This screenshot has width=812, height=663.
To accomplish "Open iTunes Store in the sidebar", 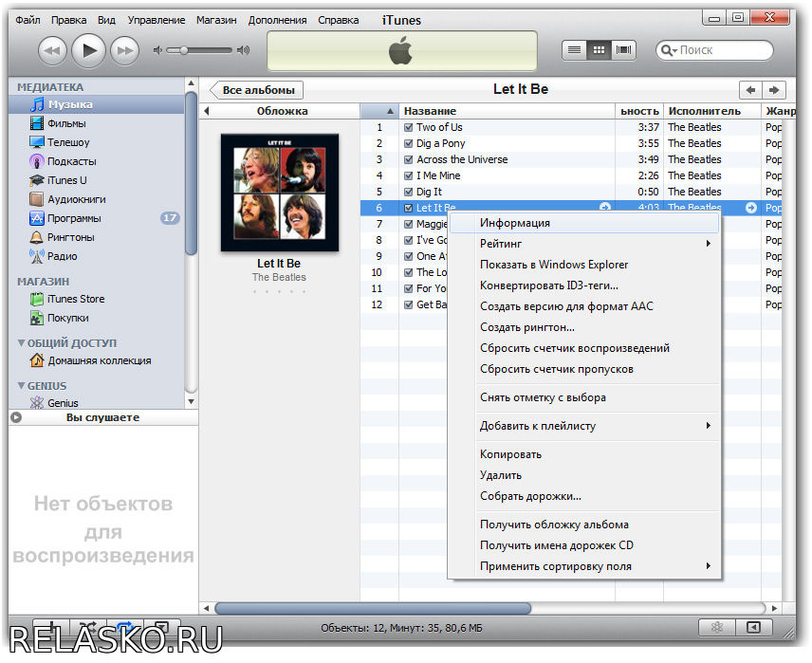I will tap(76, 299).
